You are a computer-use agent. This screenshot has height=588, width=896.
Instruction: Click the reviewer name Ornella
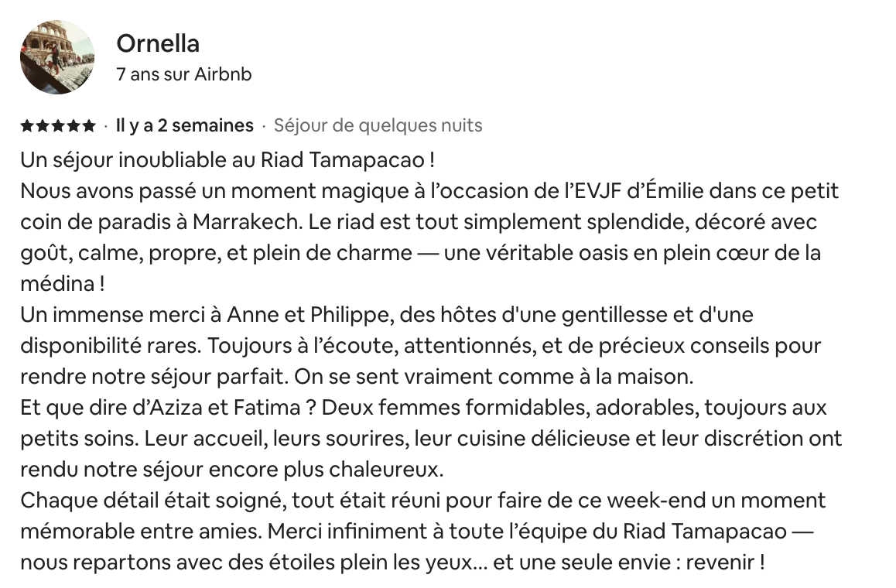coord(158,43)
